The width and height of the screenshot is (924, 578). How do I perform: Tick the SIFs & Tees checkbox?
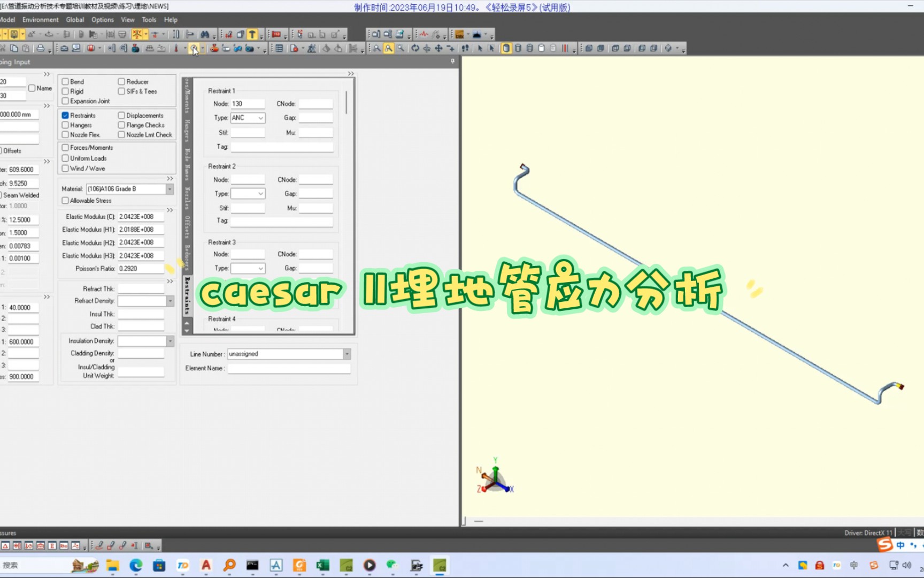coord(121,92)
